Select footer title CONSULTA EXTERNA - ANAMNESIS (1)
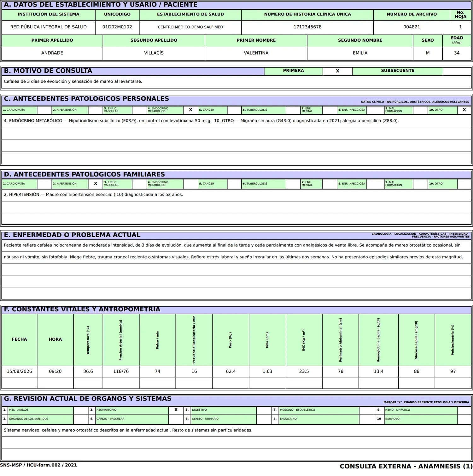Viewport: 473px width, 476px height. [x=406, y=467]
